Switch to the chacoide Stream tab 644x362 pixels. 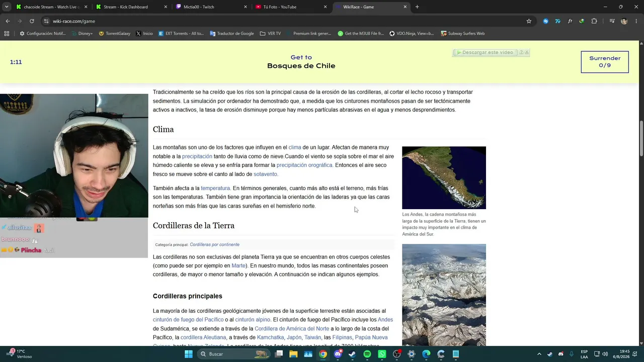click(51, 7)
